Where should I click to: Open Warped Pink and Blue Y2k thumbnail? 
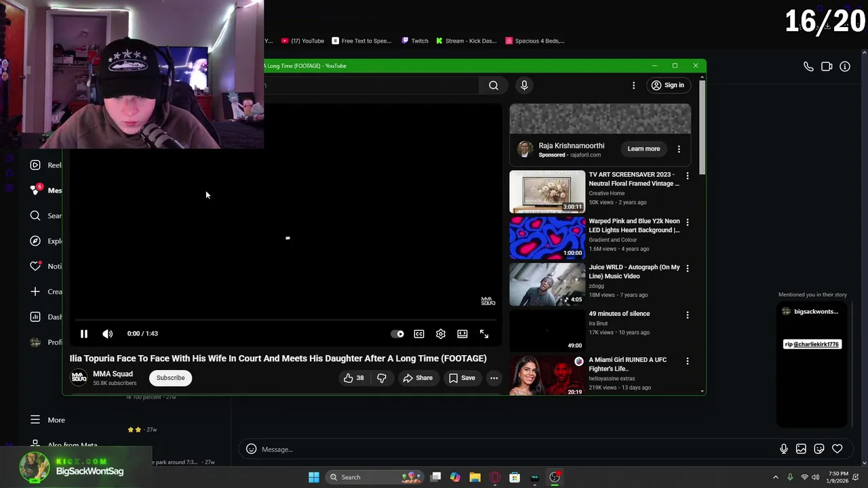(x=547, y=238)
